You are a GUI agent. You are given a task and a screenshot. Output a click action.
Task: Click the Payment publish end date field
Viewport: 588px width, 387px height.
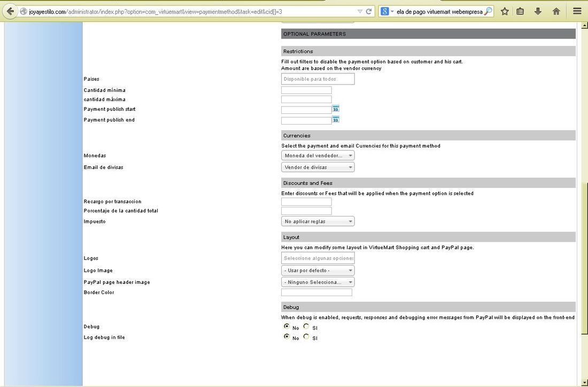point(306,121)
